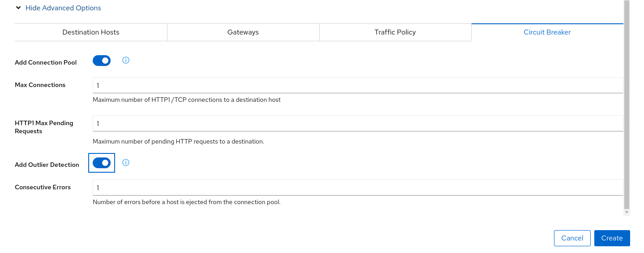Switch to the Destination Hosts tab
Image resolution: width=644 pixels, height=253 pixels.
point(91,32)
